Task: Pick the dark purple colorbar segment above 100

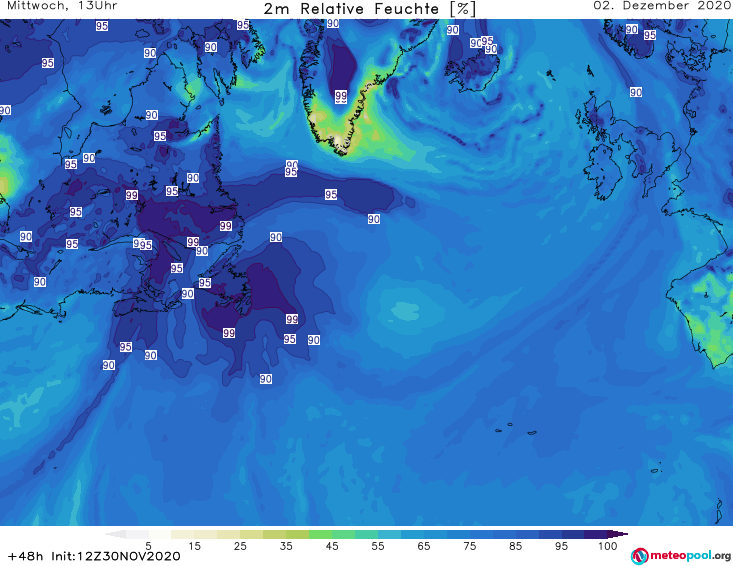Action: click(x=596, y=534)
